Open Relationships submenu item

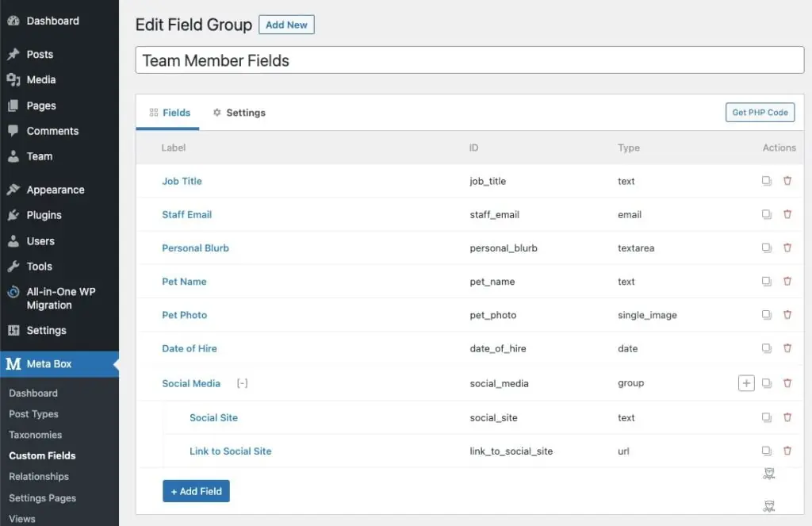39,476
